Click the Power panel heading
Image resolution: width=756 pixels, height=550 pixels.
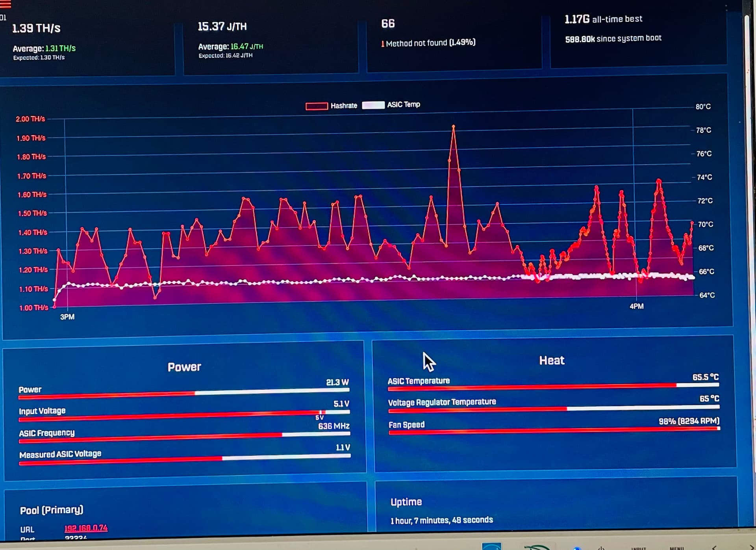pos(184,367)
